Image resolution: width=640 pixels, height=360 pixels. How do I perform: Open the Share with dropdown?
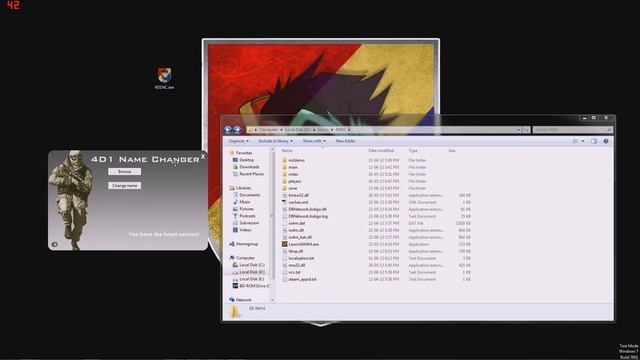(x=314, y=141)
